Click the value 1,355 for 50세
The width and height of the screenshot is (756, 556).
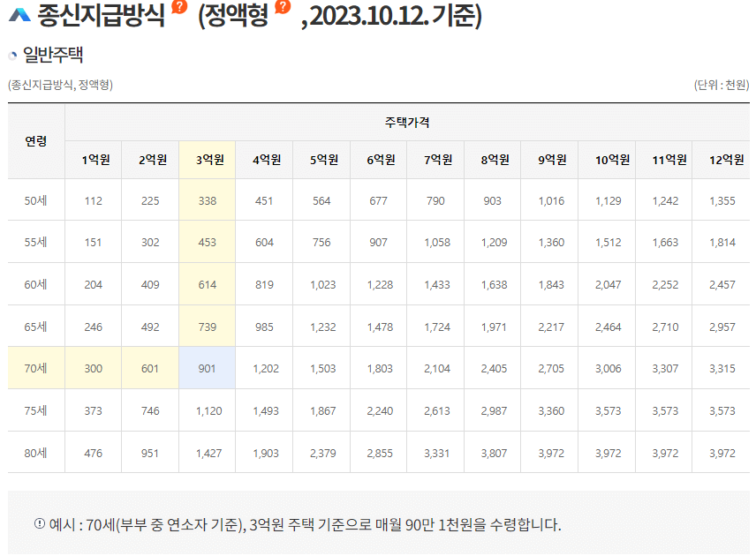tap(724, 200)
